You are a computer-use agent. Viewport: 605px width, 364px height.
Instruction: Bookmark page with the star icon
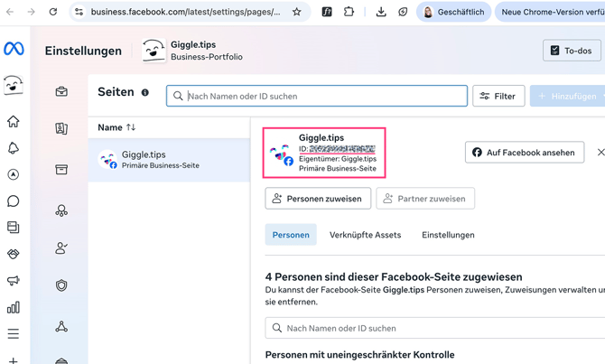click(296, 12)
